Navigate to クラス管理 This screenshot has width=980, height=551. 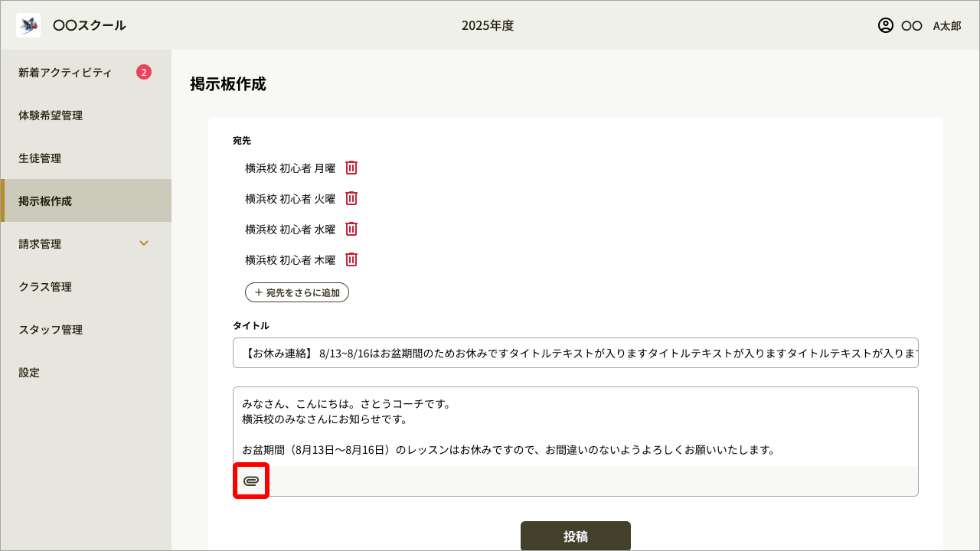[x=44, y=286]
